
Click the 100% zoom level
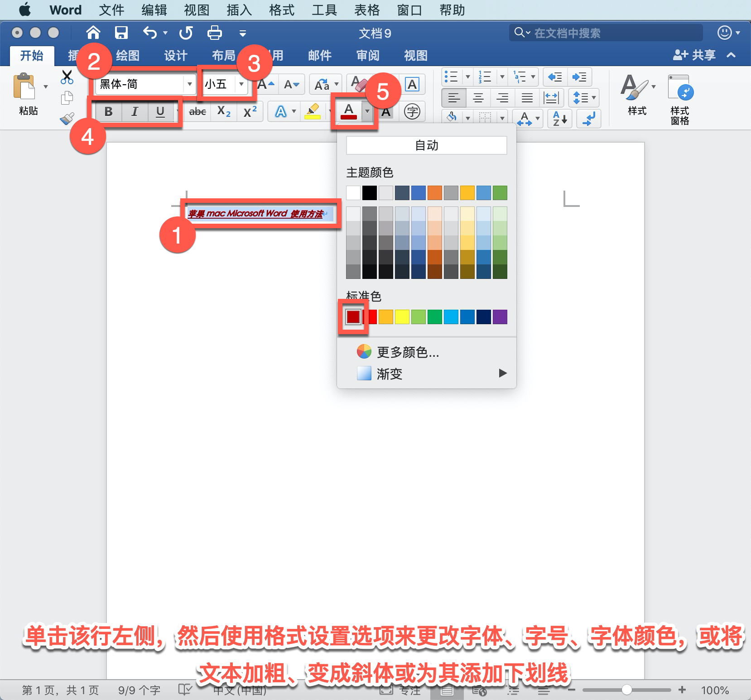pyautogui.click(x=715, y=690)
